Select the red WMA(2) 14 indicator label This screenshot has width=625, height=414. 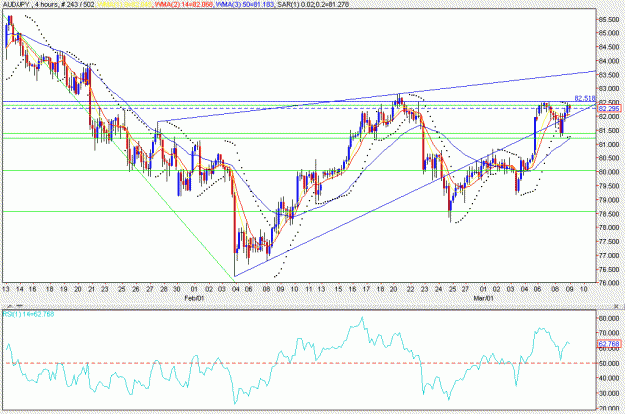[x=184, y=5]
